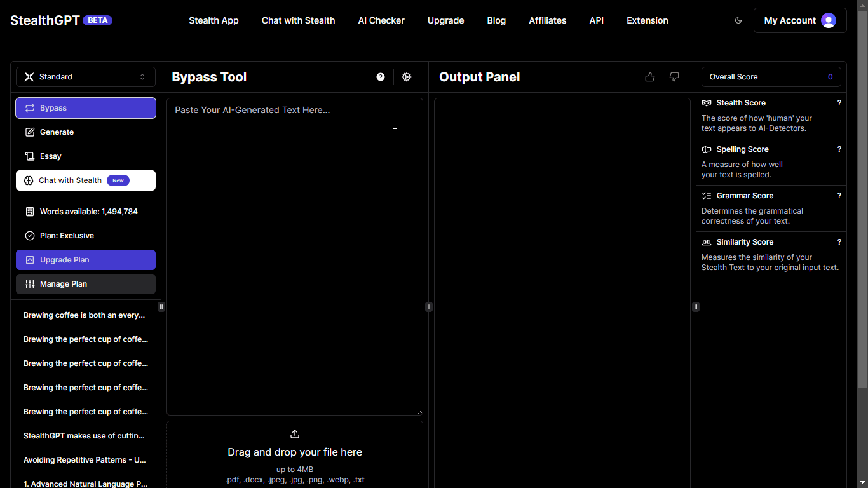Open the Affiliates nav link
This screenshot has width=868, height=488.
tap(547, 20)
